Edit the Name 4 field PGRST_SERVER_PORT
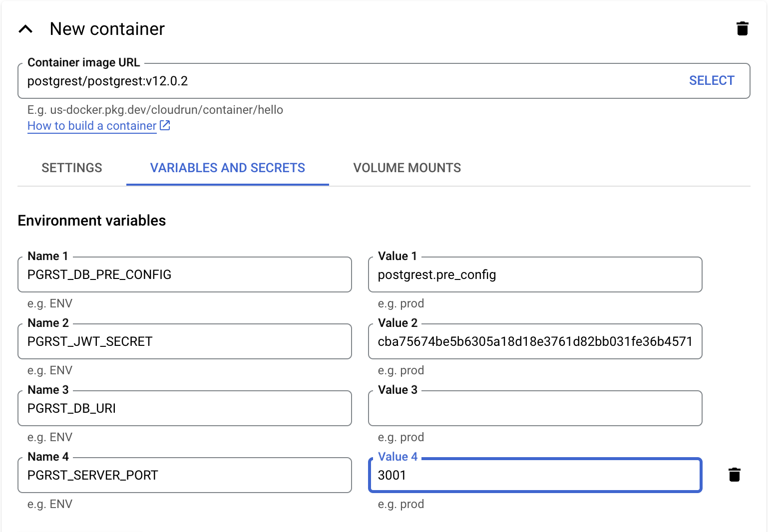This screenshot has height=532, width=779. pos(185,475)
